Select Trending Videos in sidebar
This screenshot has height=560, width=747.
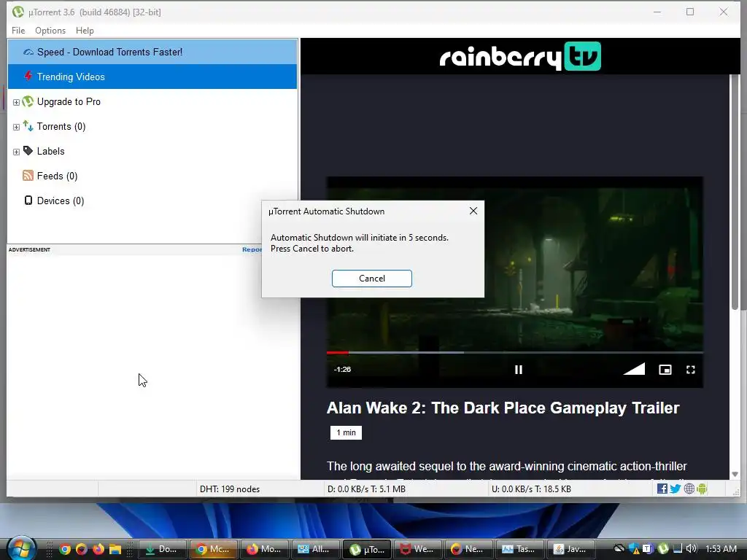(152, 77)
